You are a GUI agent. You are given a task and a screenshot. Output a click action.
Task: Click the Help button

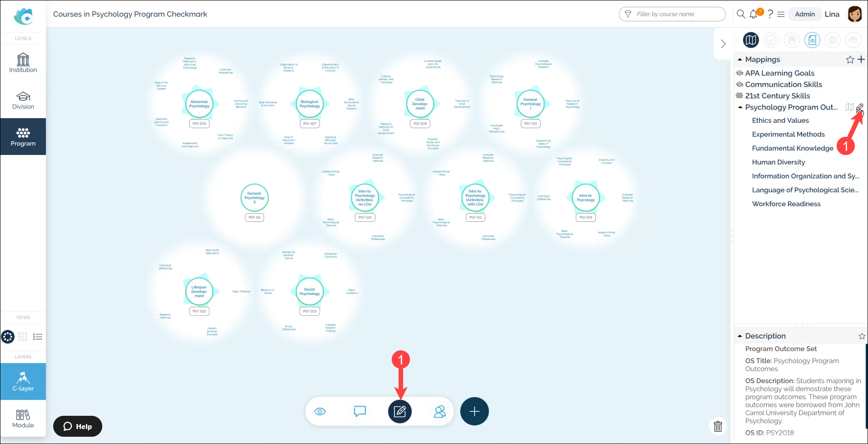pyautogui.click(x=78, y=426)
